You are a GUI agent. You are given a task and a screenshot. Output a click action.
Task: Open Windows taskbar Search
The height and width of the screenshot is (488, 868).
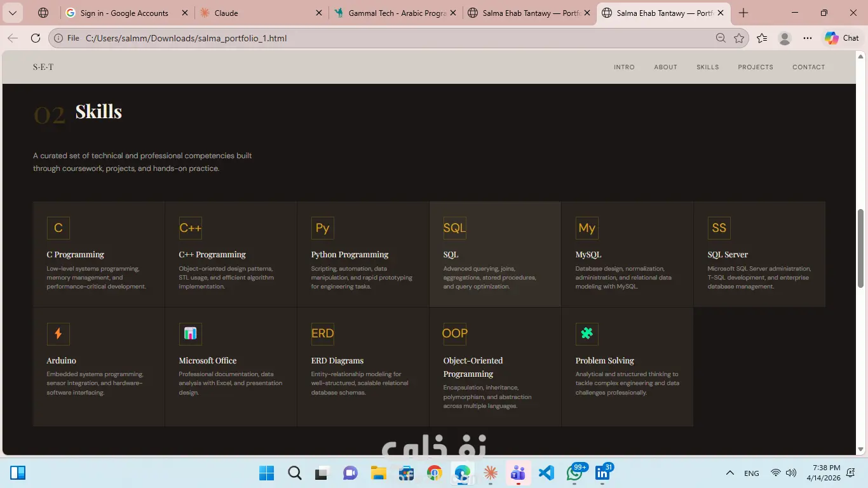click(295, 473)
